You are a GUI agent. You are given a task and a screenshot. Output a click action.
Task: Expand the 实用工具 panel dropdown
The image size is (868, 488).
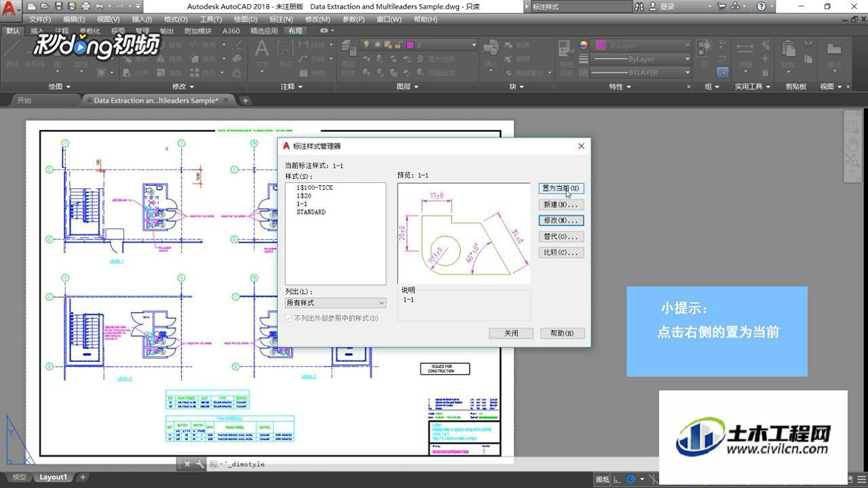click(x=753, y=87)
